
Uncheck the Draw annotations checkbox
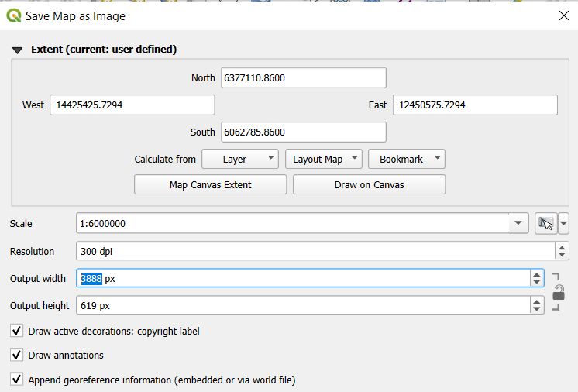[16, 355]
